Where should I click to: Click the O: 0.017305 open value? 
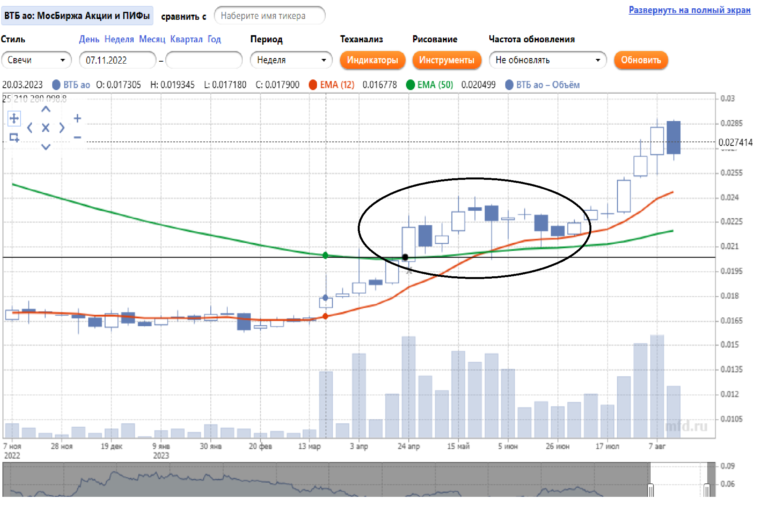(118, 85)
